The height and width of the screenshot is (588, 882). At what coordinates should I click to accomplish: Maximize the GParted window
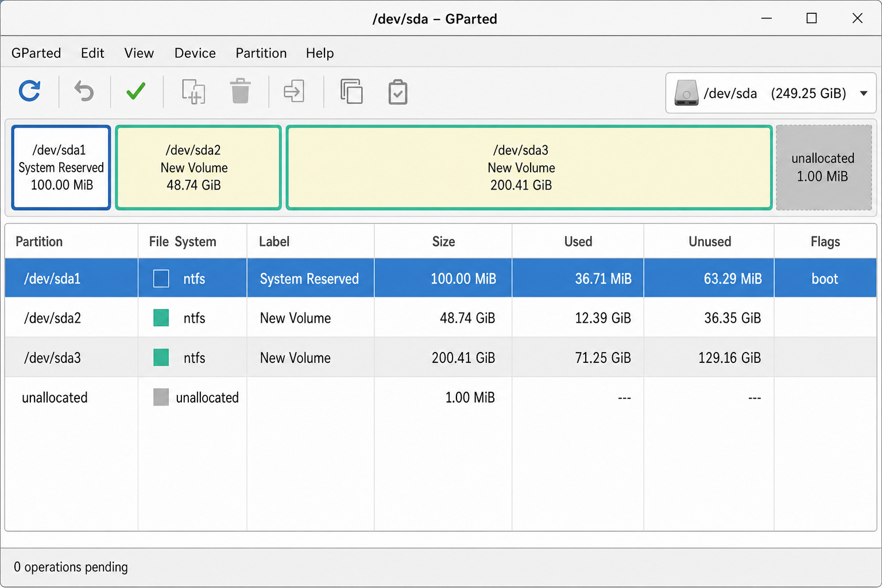pyautogui.click(x=811, y=18)
